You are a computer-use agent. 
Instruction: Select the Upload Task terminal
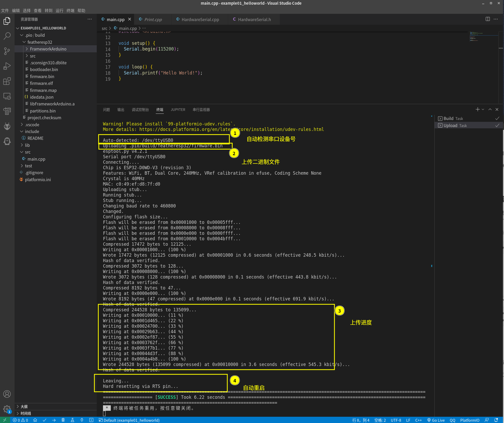tap(455, 125)
